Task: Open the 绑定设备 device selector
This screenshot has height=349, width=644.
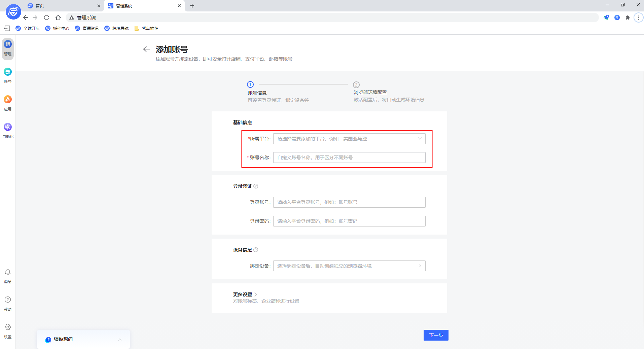Action: click(x=349, y=266)
